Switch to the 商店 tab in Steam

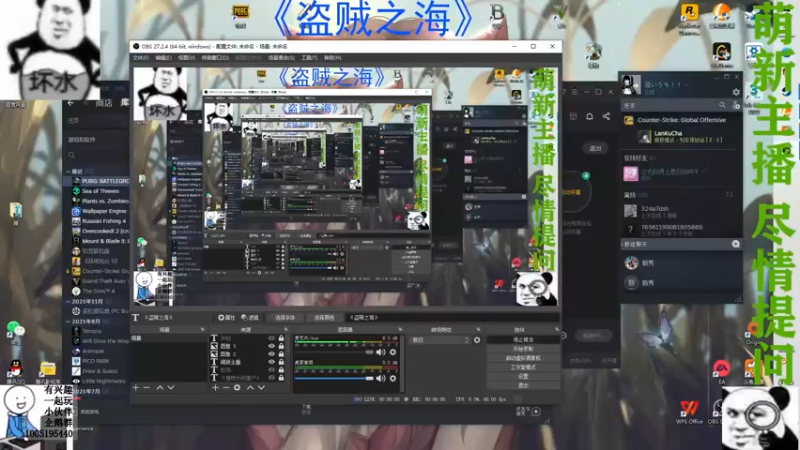(x=104, y=103)
